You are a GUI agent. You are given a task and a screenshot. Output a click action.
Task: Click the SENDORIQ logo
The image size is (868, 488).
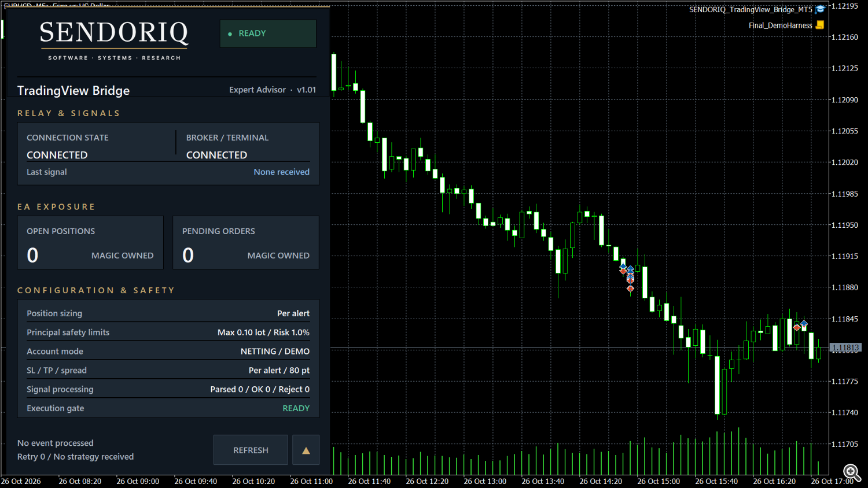[114, 39]
